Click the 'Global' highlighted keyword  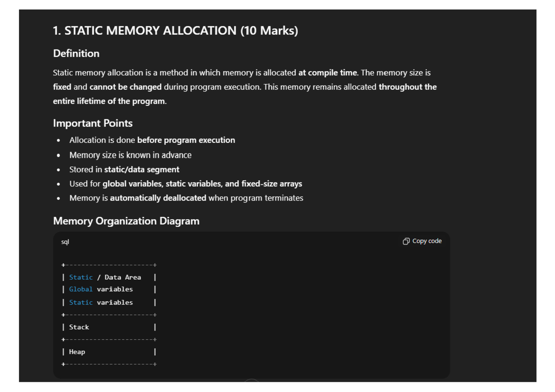[x=80, y=289]
